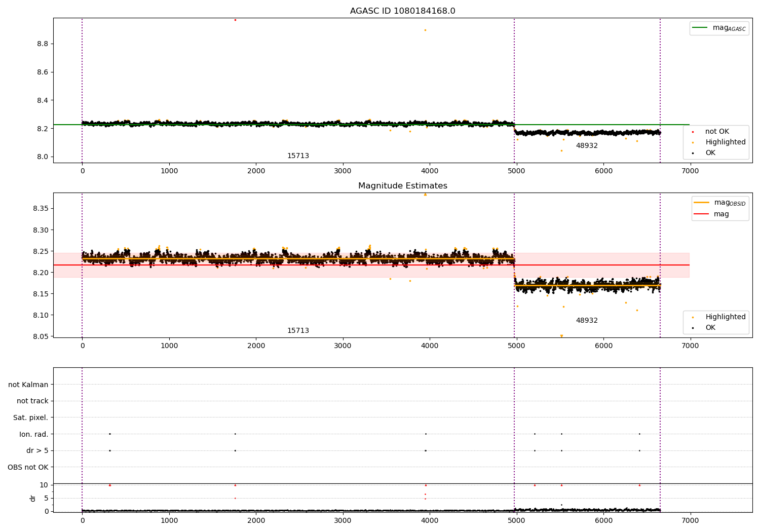
Task: Click the 10 tick on the dr axis
Action: click(x=44, y=485)
